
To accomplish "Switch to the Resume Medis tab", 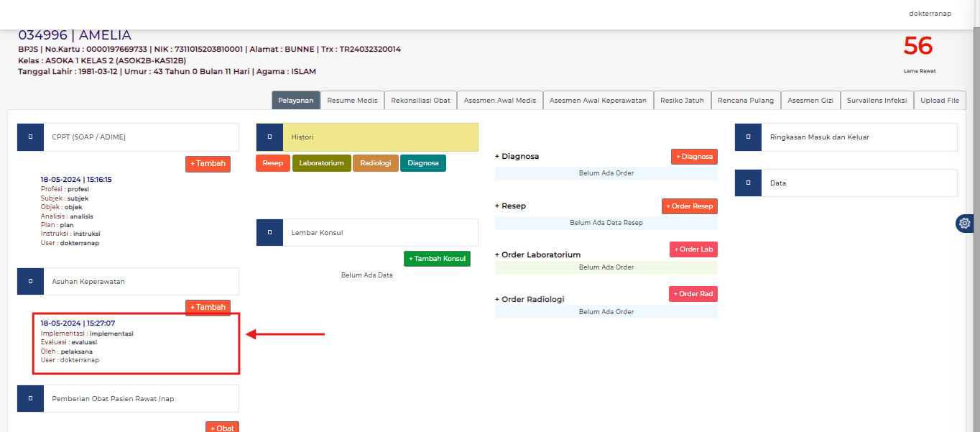I will [x=351, y=100].
